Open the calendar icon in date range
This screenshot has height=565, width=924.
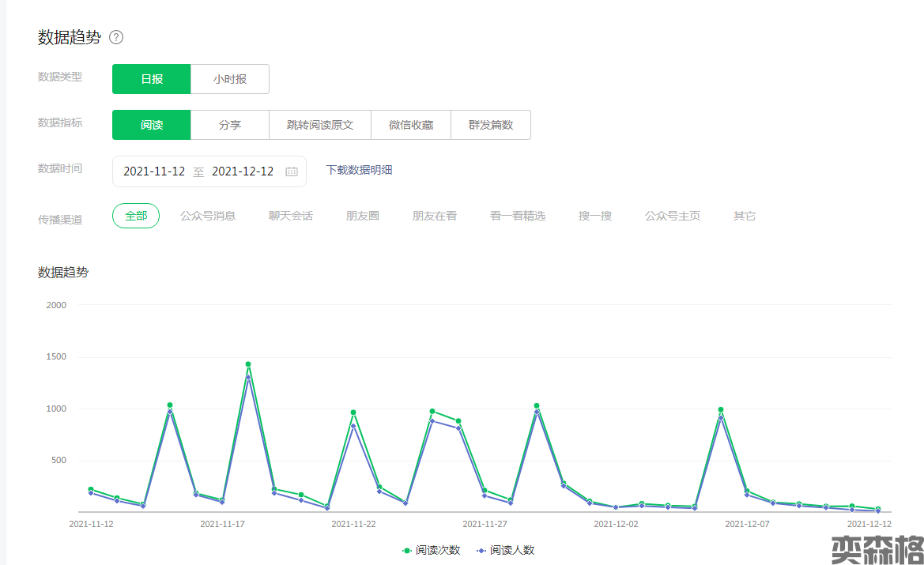click(291, 171)
